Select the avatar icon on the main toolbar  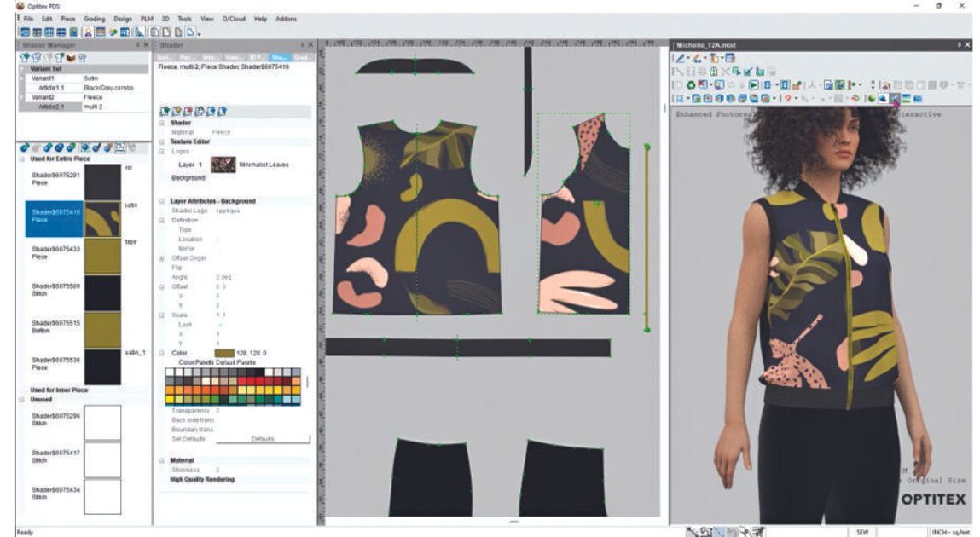click(x=88, y=32)
